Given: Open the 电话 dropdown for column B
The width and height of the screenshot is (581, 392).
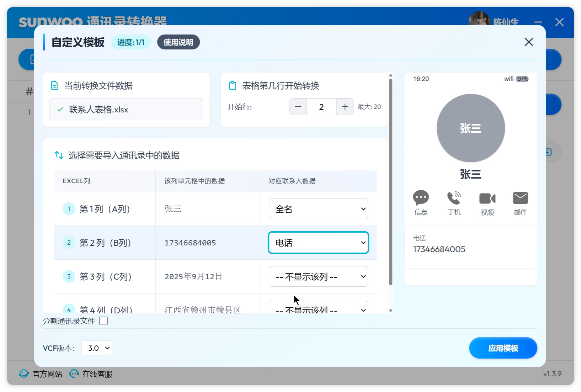Looking at the screenshot, I should click(x=318, y=242).
